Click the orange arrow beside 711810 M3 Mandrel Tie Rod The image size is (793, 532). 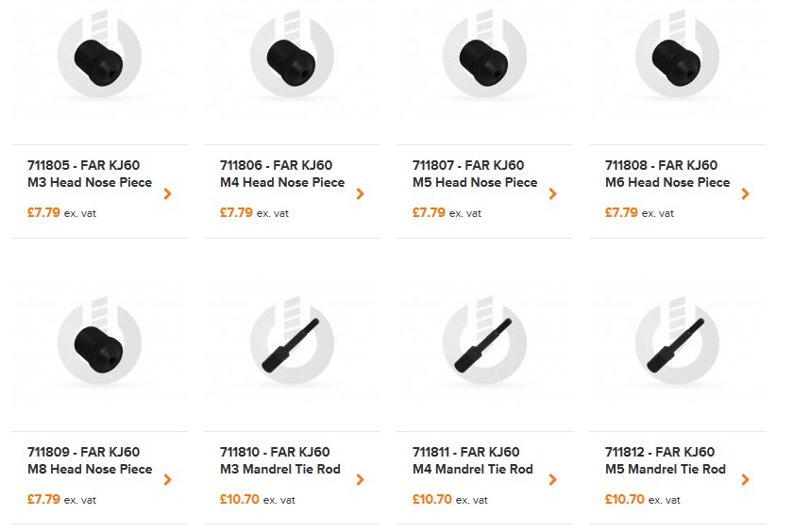point(361,480)
